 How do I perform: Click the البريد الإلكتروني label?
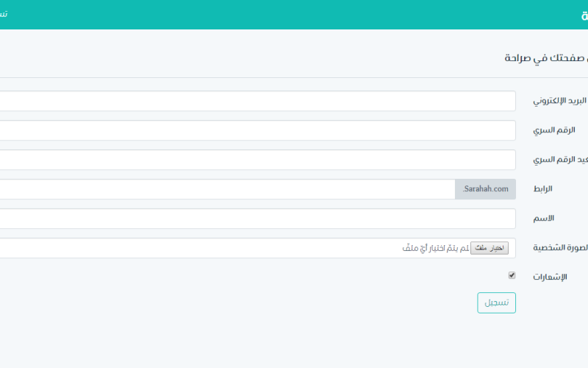point(562,101)
